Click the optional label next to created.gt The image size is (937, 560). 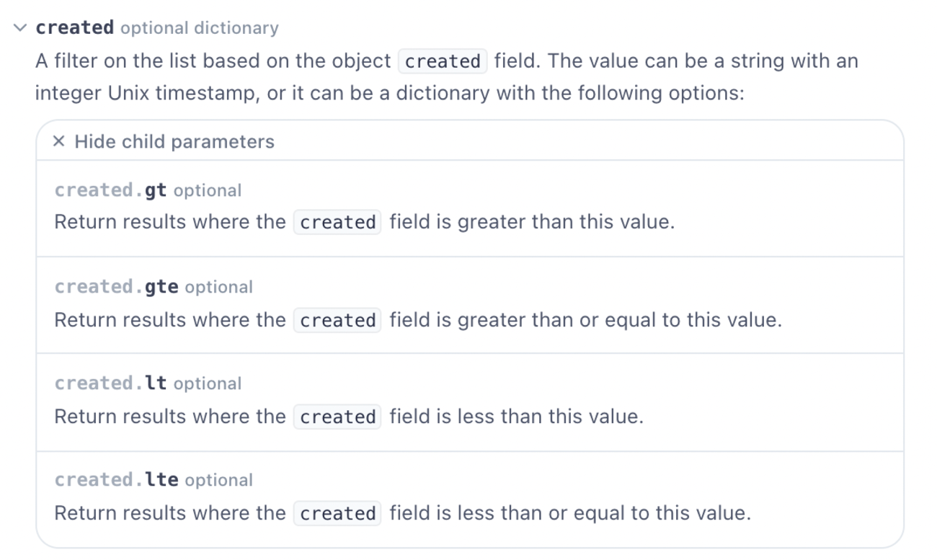click(208, 191)
